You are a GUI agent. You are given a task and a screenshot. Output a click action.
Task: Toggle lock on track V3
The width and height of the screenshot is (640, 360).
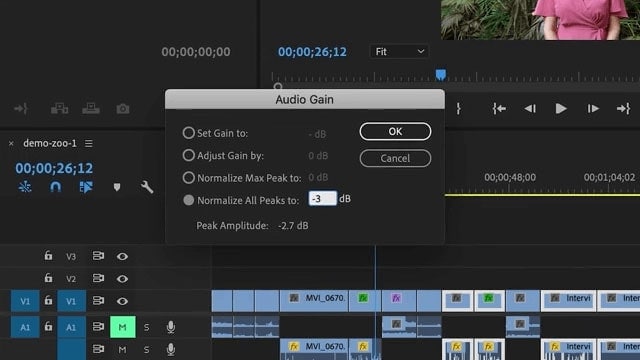(48, 256)
